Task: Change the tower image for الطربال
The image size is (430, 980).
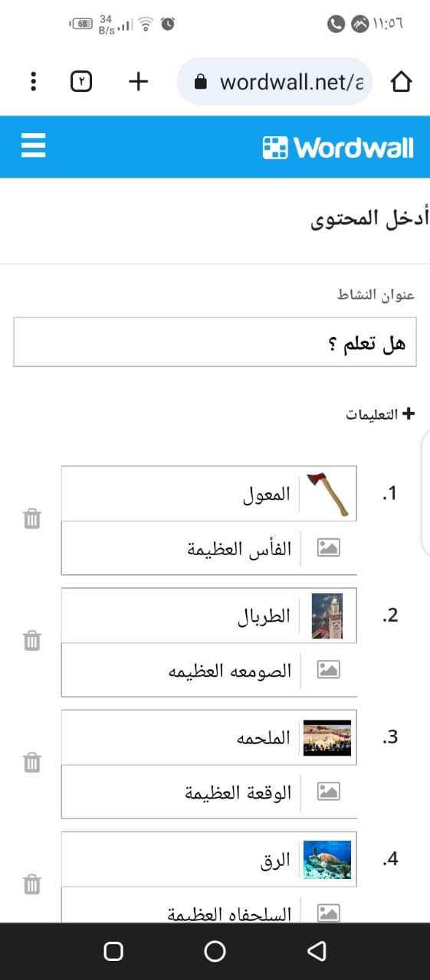Action: pyautogui.click(x=327, y=616)
